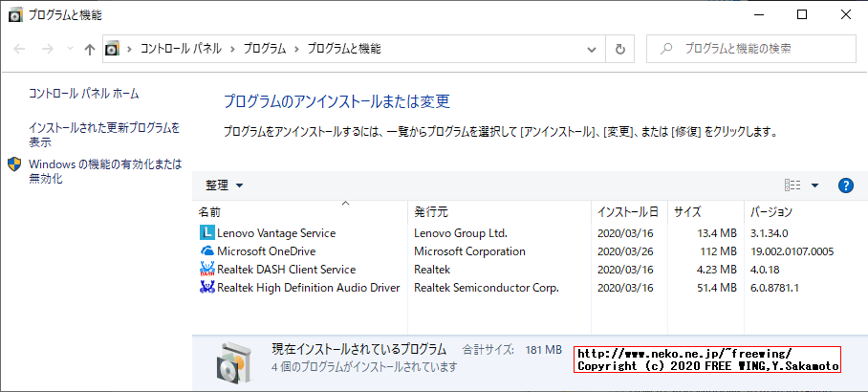Click size value 112 MB
Viewport: 868px width, 392px height.
click(720, 251)
